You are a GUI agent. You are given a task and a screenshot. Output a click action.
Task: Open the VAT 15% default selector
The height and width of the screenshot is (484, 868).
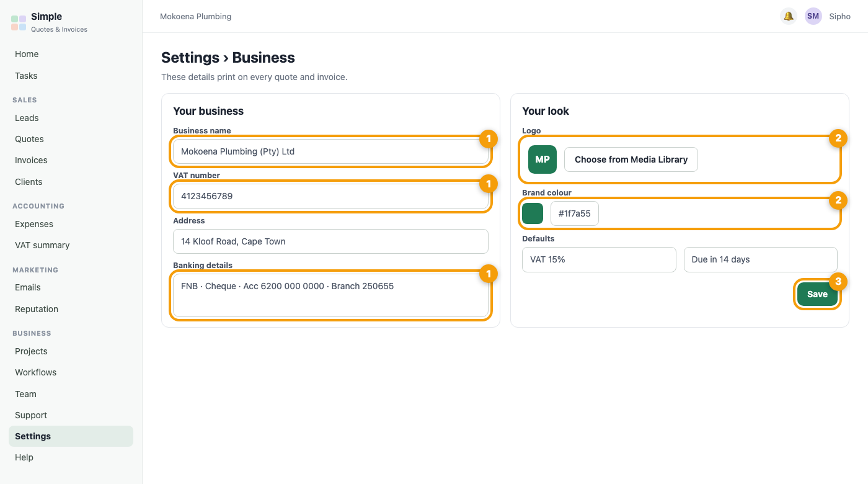599,259
